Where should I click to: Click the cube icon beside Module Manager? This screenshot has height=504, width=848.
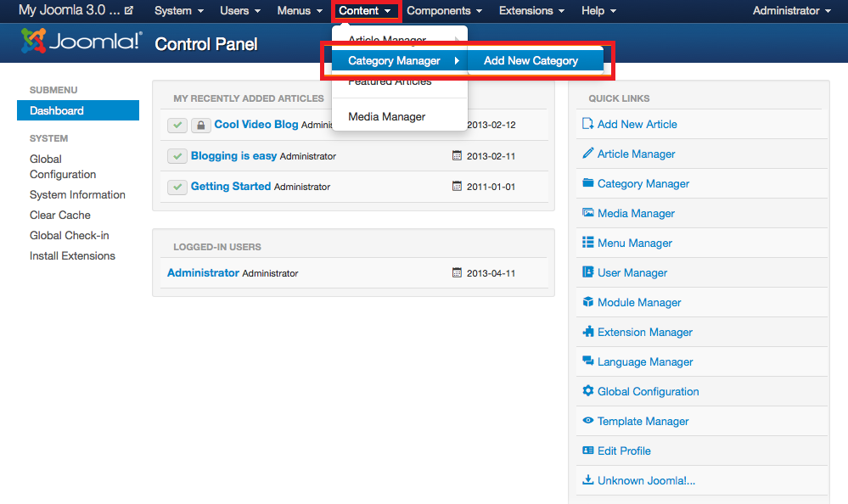(x=588, y=302)
